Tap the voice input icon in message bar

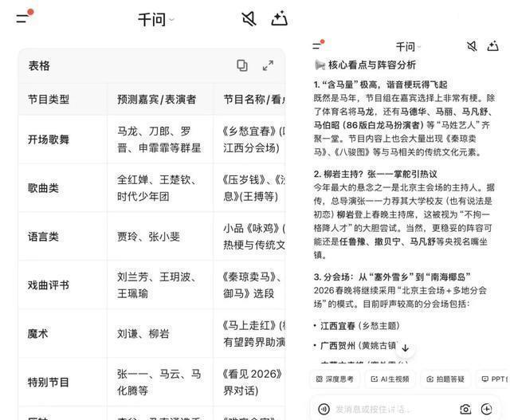[324, 409]
